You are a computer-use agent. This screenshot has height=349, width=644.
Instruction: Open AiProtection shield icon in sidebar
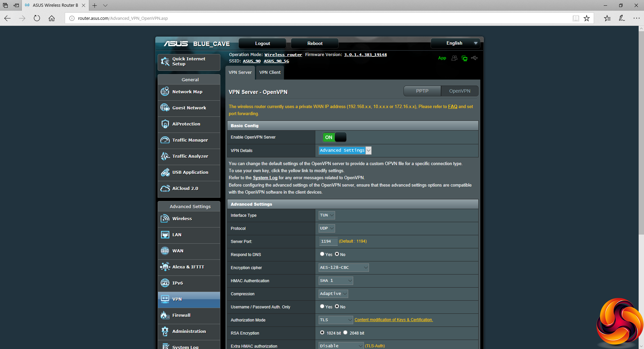165,124
